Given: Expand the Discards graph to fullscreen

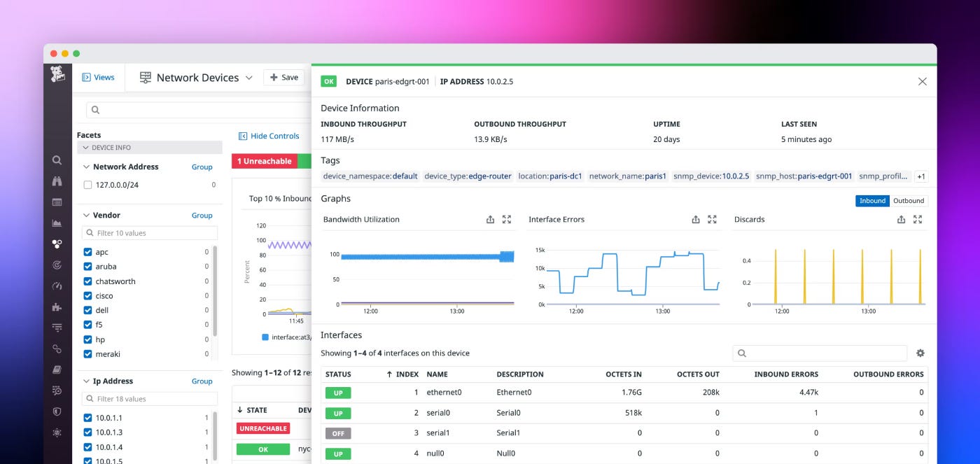Looking at the screenshot, I should (x=918, y=219).
